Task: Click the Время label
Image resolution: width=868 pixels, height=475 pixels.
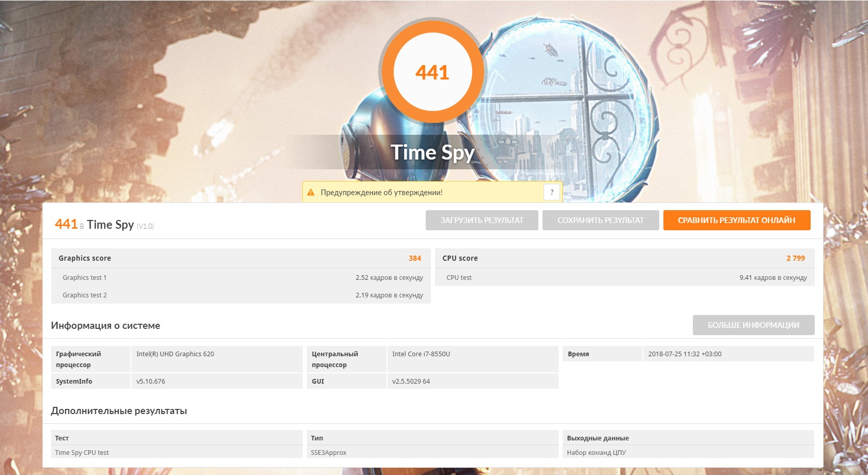Action: pyautogui.click(x=578, y=354)
